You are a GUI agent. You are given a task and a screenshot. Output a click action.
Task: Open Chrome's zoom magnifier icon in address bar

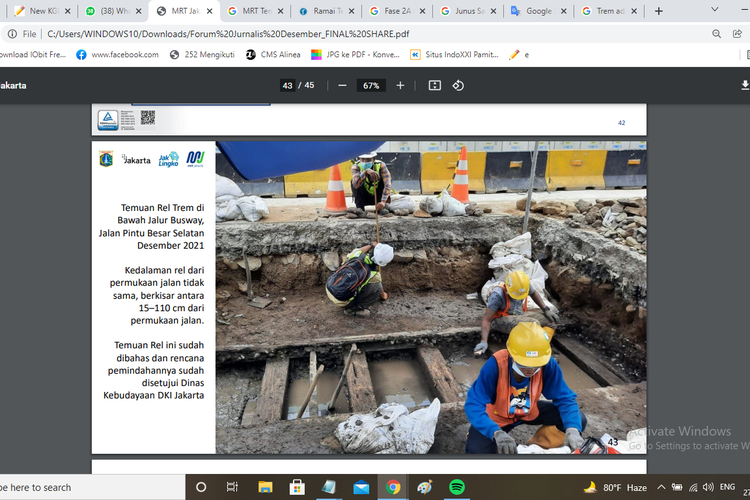click(x=716, y=34)
